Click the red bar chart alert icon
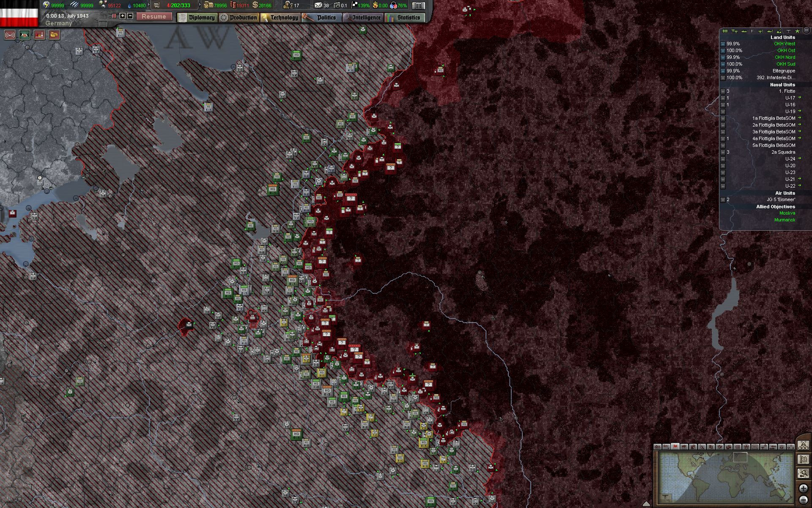The height and width of the screenshot is (508, 812). click(39, 35)
